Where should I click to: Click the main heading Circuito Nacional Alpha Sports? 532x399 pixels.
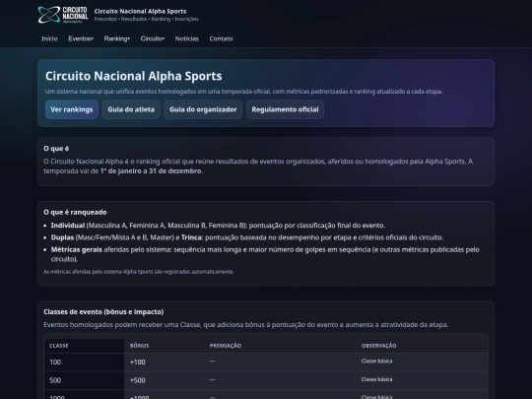[x=134, y=76]
